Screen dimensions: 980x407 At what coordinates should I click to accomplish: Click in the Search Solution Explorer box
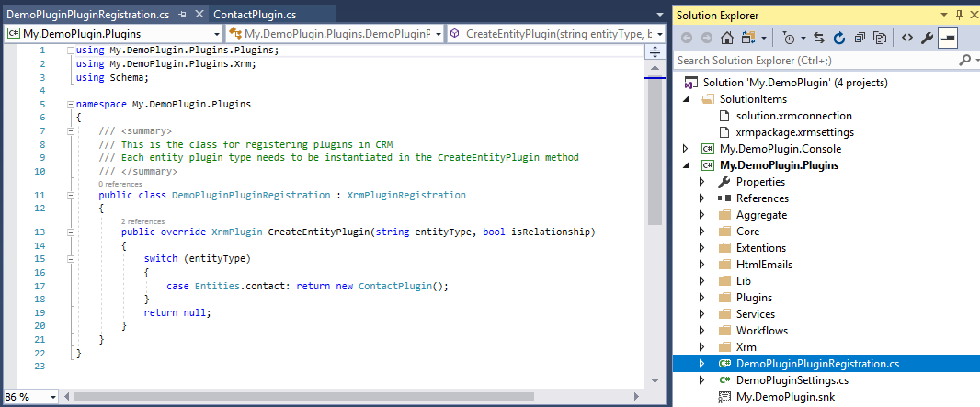(814, 61)
